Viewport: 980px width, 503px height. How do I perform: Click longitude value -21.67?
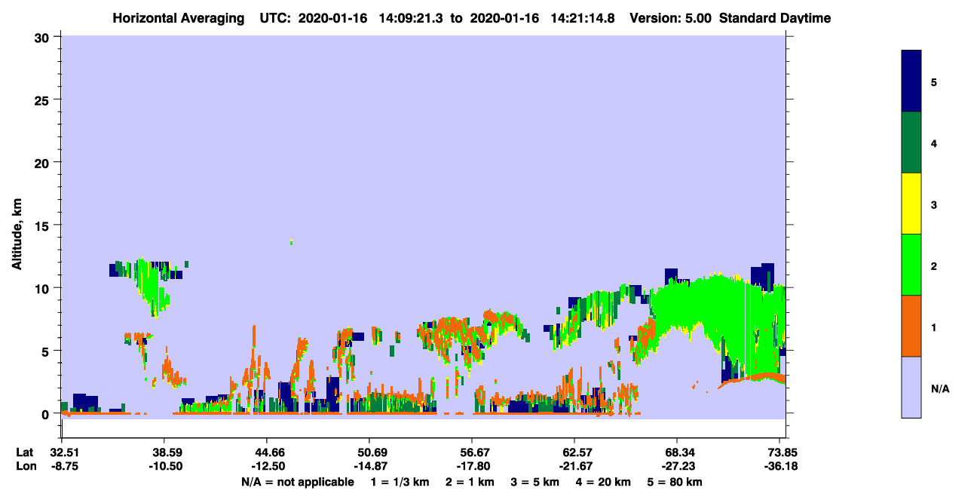click(574, 466)
